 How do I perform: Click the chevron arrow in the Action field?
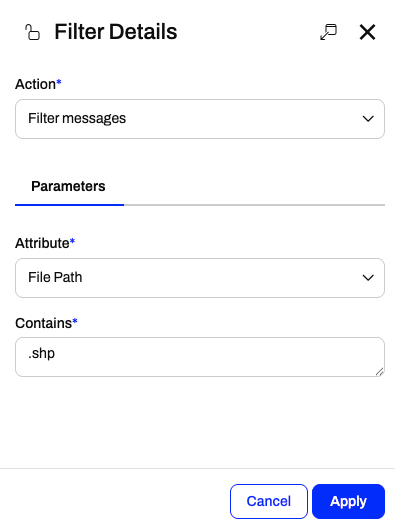click(x=368, y=119)
